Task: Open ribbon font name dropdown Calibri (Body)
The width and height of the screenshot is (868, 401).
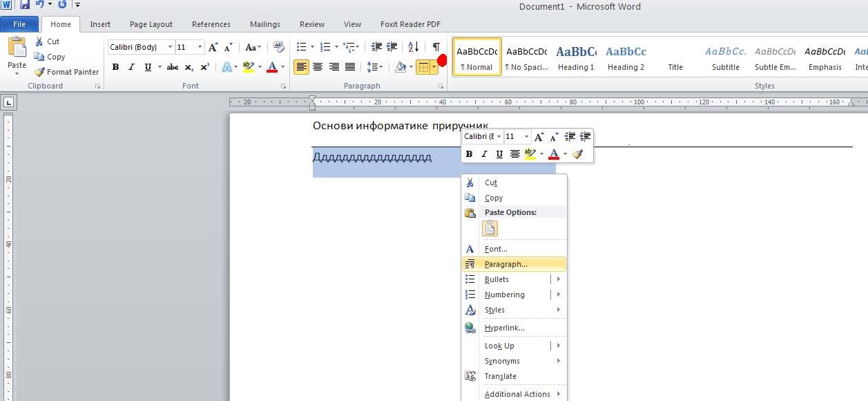Action: pos(171,47)
